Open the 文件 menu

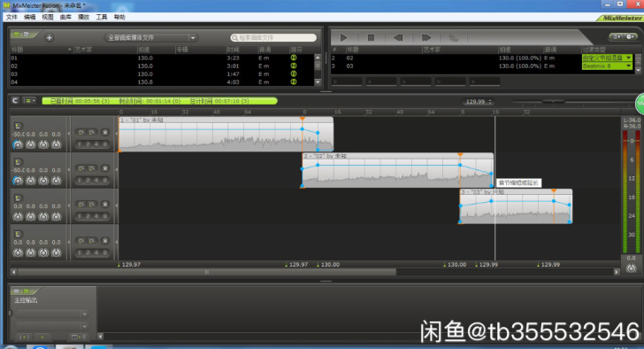(11, 17)
